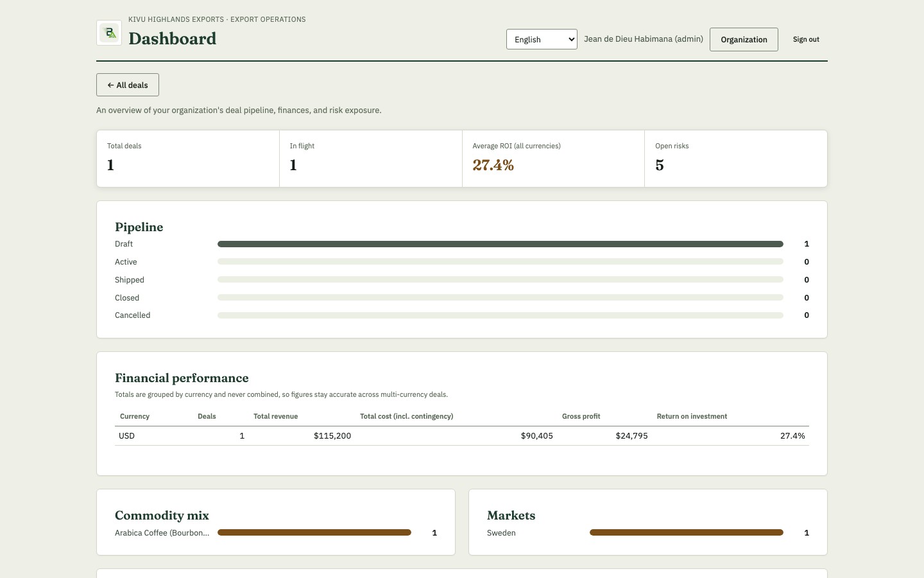Click the USD currency row cell
924x578 pixels.
(x=127, y=435)
